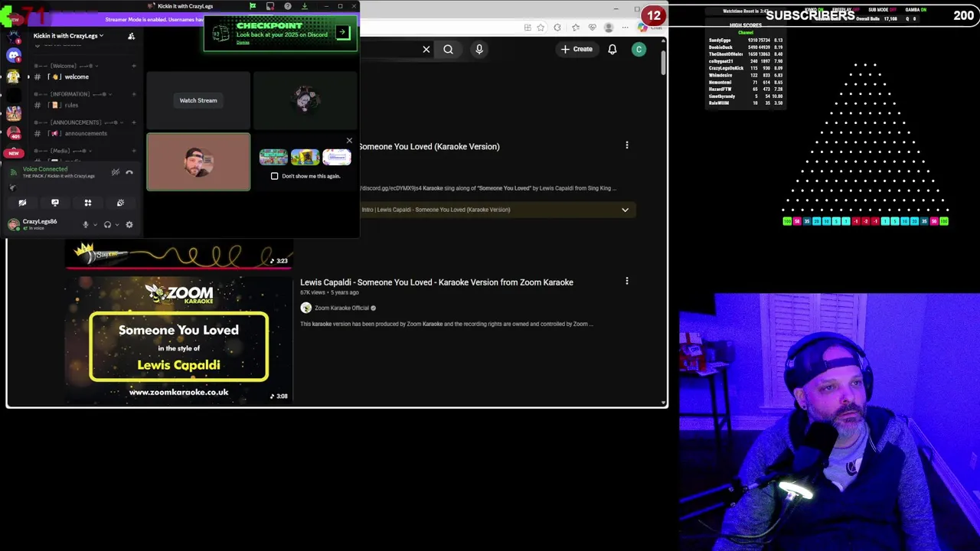The height and width of the screenshot is (551, 980).
Task: Click the YouTube page vertical scrollbar
Action: point(663,61)
